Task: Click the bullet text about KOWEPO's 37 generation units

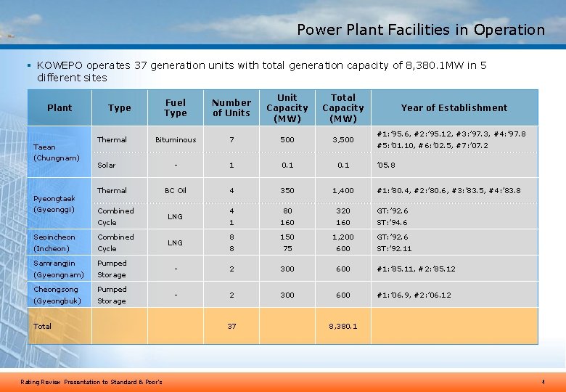Action: click(x=262, y=71)
